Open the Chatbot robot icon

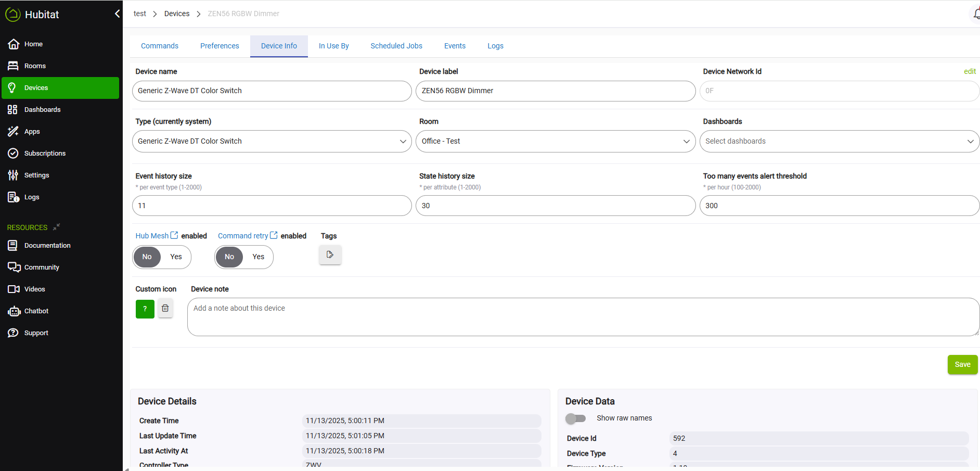coord(14,311)
